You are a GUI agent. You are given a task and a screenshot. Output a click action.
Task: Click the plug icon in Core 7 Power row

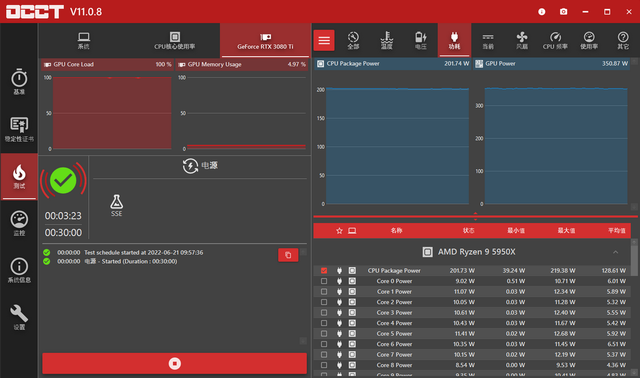click(x=339, y=354)
